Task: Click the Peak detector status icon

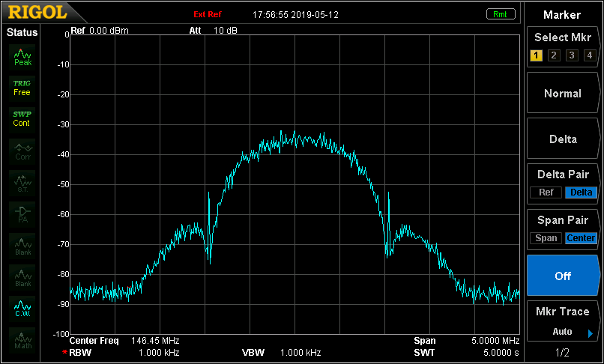Action: [22, 58]
